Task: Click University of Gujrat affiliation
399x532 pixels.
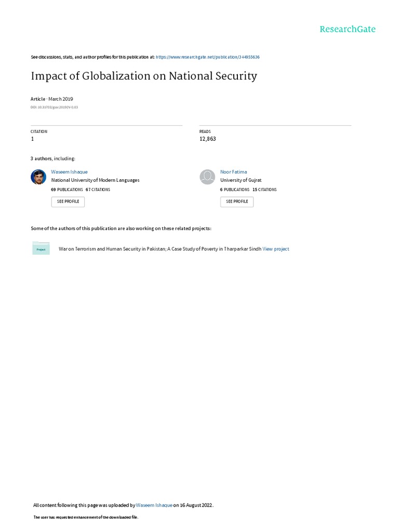Action: [241, 180]
